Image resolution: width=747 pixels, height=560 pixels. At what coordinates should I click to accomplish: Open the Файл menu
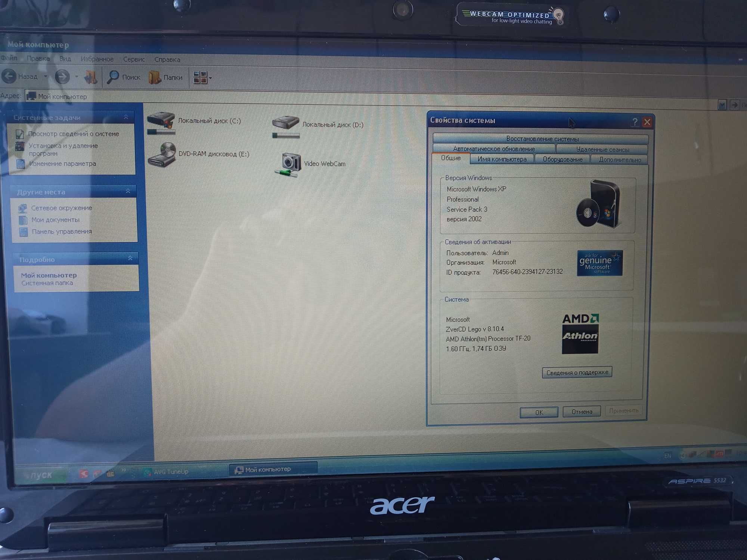(x=9, y=58)
